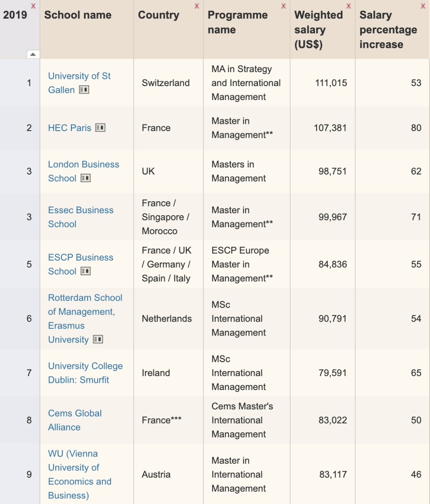The width and height of the screenshot is (430, 504).
Task: Close the Salary percentage increase column
Action: [423, 6]
